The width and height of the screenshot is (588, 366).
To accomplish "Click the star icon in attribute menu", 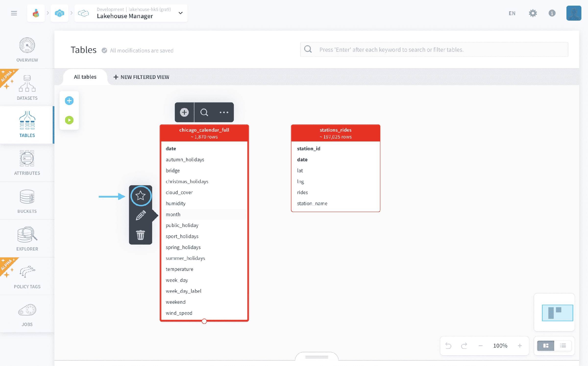I will click(141, 196).
